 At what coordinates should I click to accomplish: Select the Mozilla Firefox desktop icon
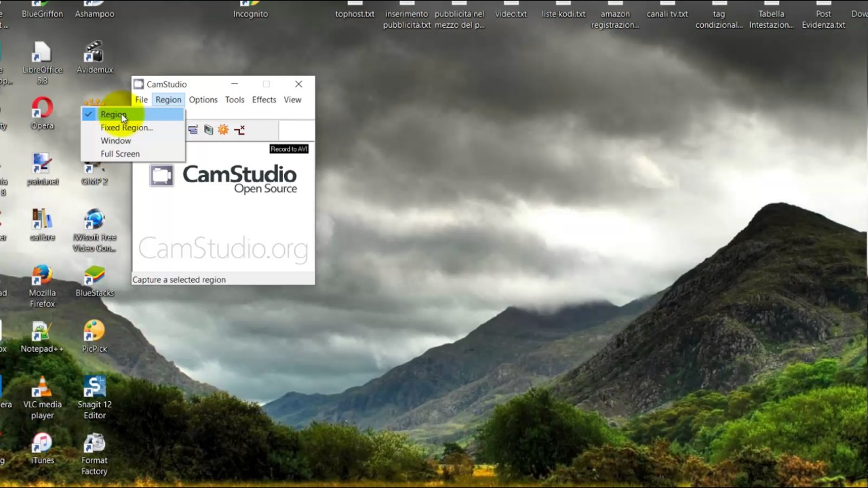coord(42,286)
